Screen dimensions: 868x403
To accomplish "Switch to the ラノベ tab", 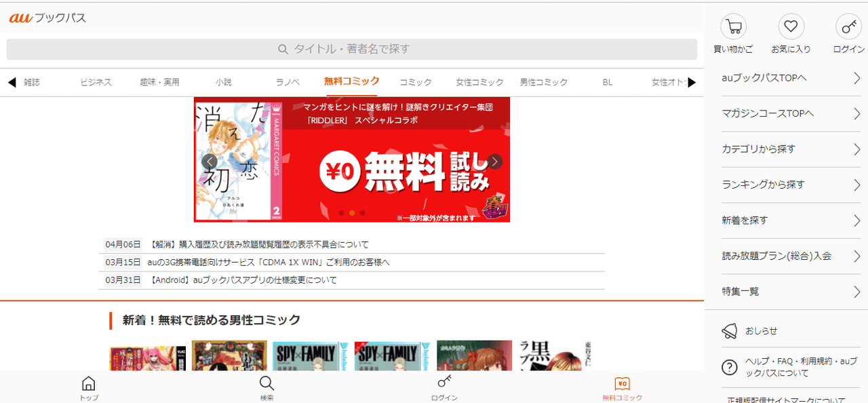I will click(288, 82).
